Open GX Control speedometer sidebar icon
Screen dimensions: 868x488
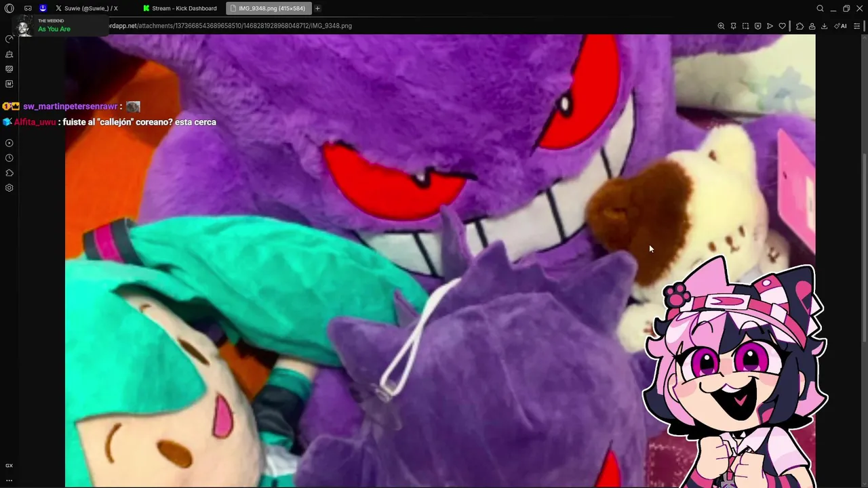pos(9,39)
